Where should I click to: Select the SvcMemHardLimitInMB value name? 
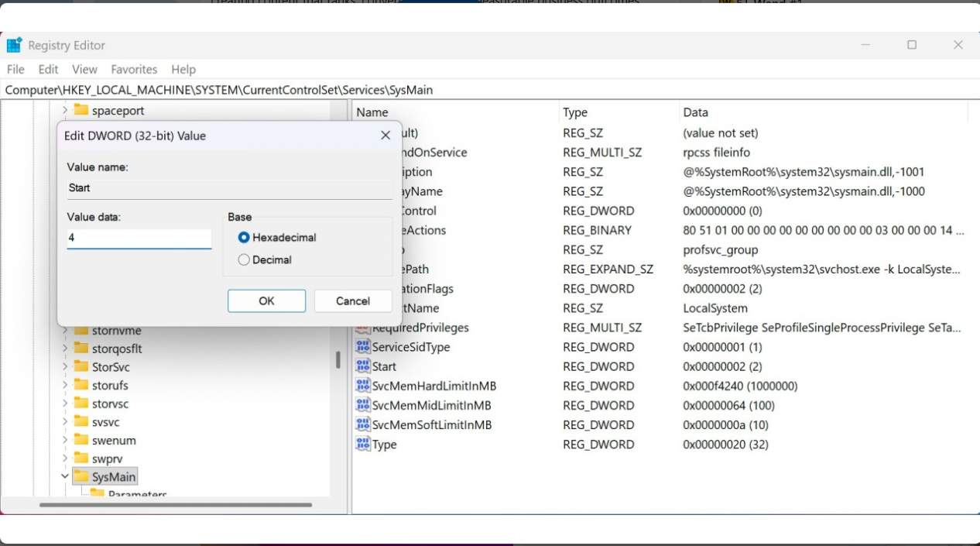(x=434, y=386)
